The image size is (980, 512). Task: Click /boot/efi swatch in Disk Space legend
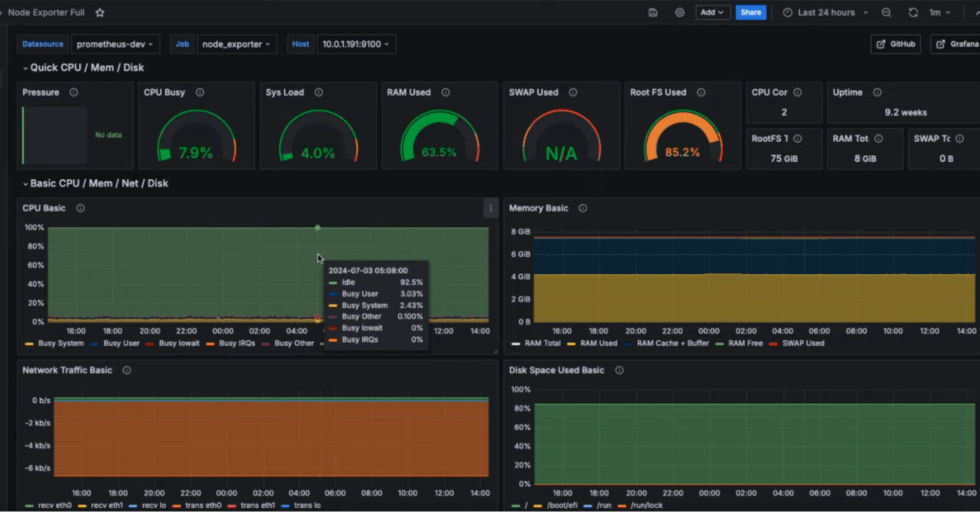tap(538, 506)
